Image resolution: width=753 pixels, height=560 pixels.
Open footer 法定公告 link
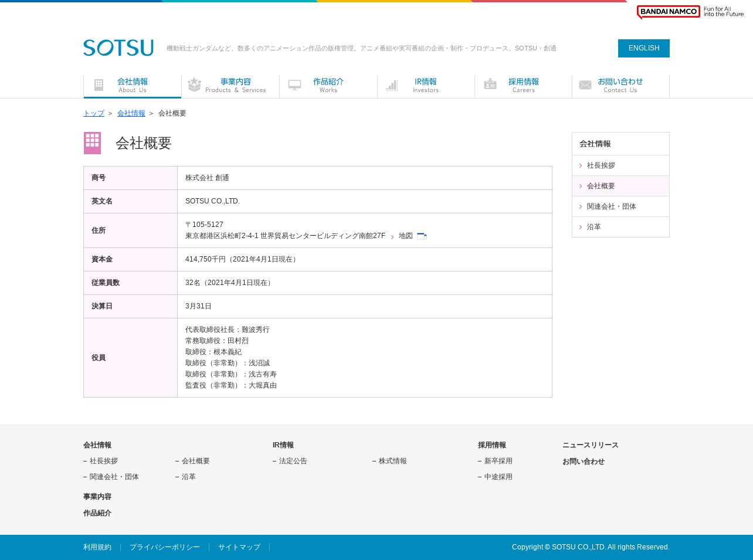click(x=293, y=461)
